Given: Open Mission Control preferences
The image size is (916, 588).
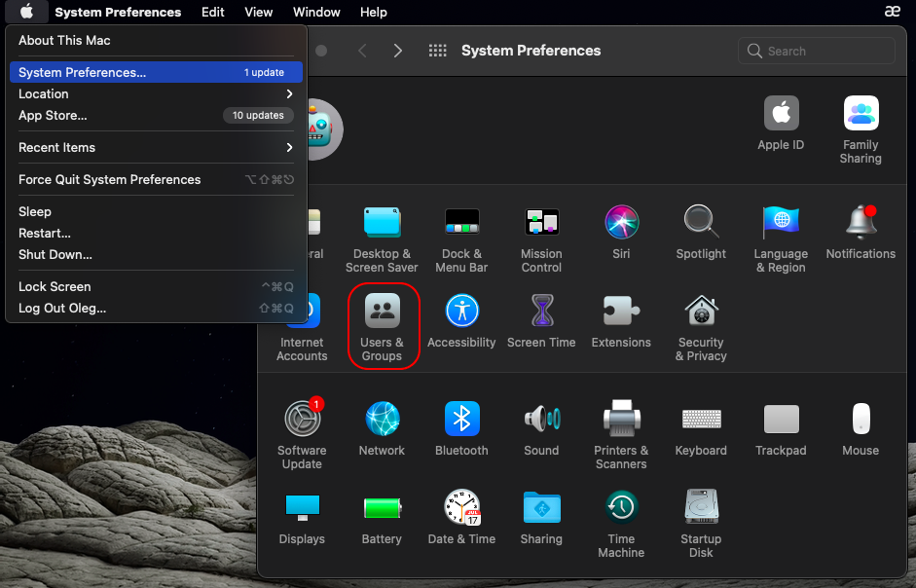Looking at the screenshot, I should [x=541, y=239].
